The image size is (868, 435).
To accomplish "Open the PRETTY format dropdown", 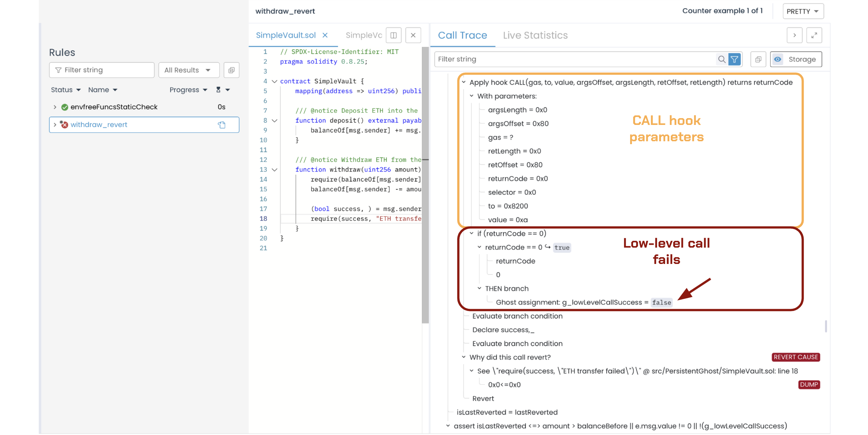I will [803, 11].
